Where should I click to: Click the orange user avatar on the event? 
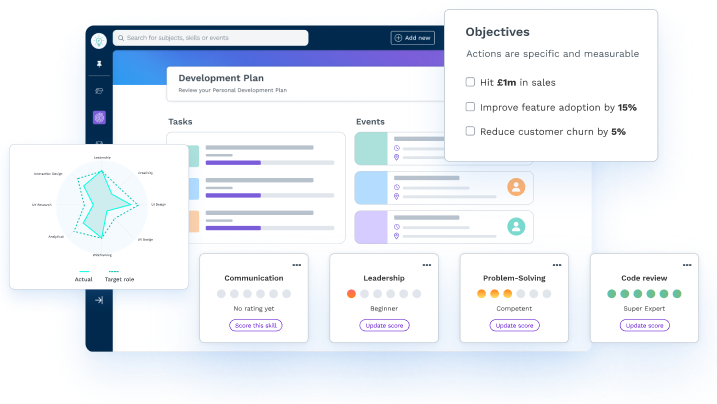click(x=516, y=187)
